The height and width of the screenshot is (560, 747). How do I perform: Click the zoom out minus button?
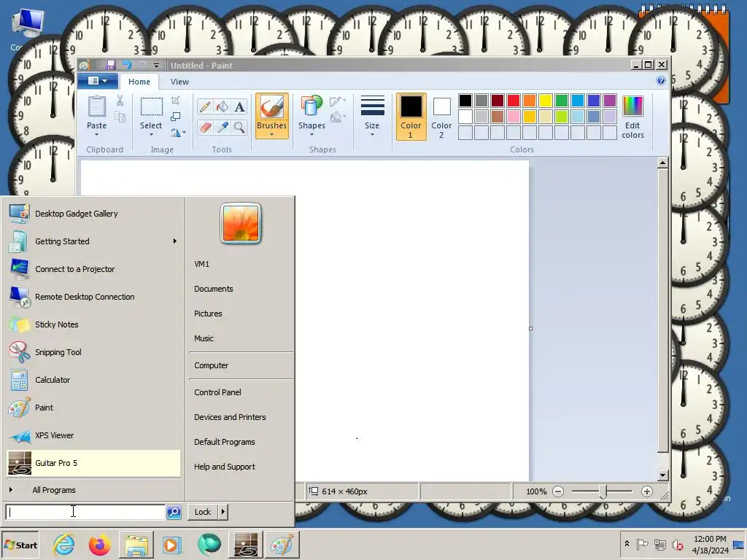(x=558, y=491)
